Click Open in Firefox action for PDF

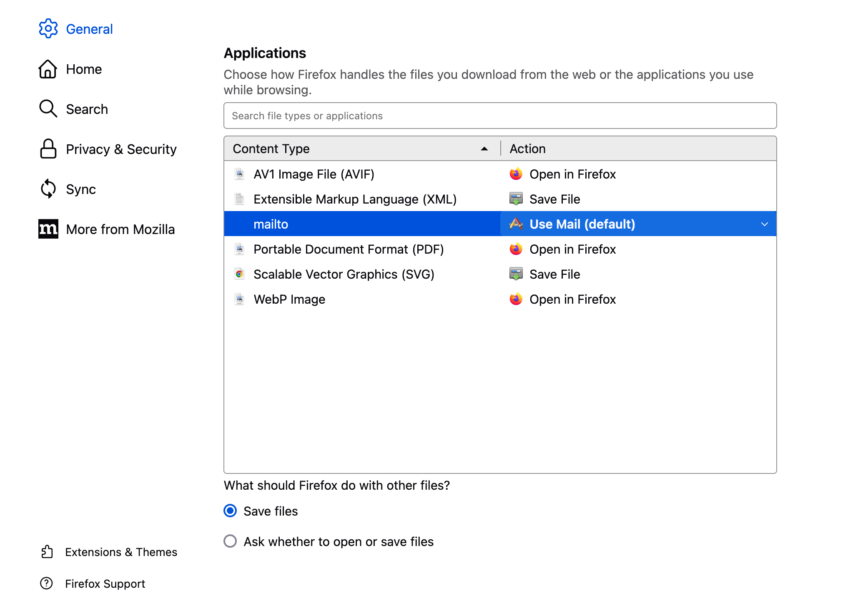(x=572, y=249)
